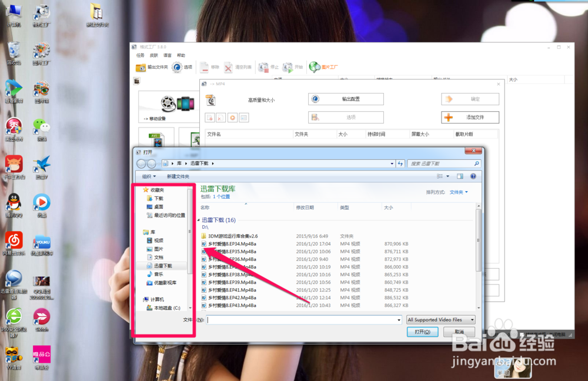
Task: Click the back navigation arrow in Open dialog
Action: click(141, 163)
